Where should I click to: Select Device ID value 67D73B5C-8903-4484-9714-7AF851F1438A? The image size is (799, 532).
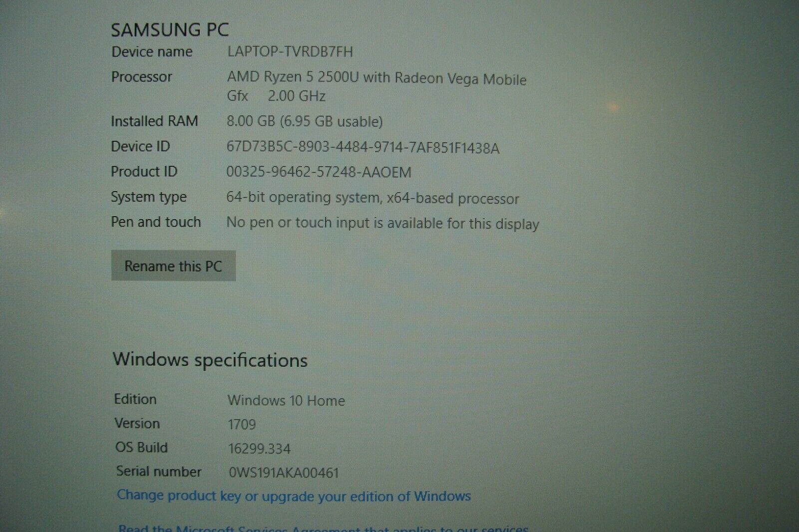[363, 148]
